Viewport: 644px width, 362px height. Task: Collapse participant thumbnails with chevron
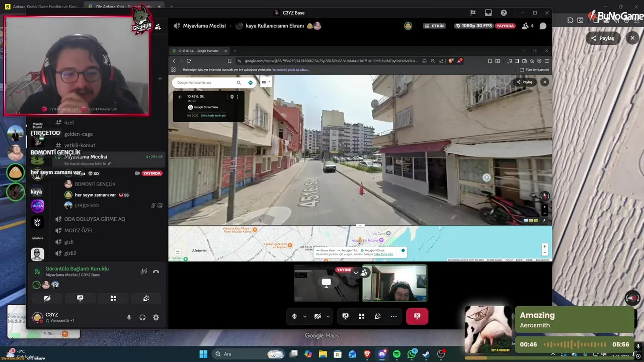click(x=356, y=273)
